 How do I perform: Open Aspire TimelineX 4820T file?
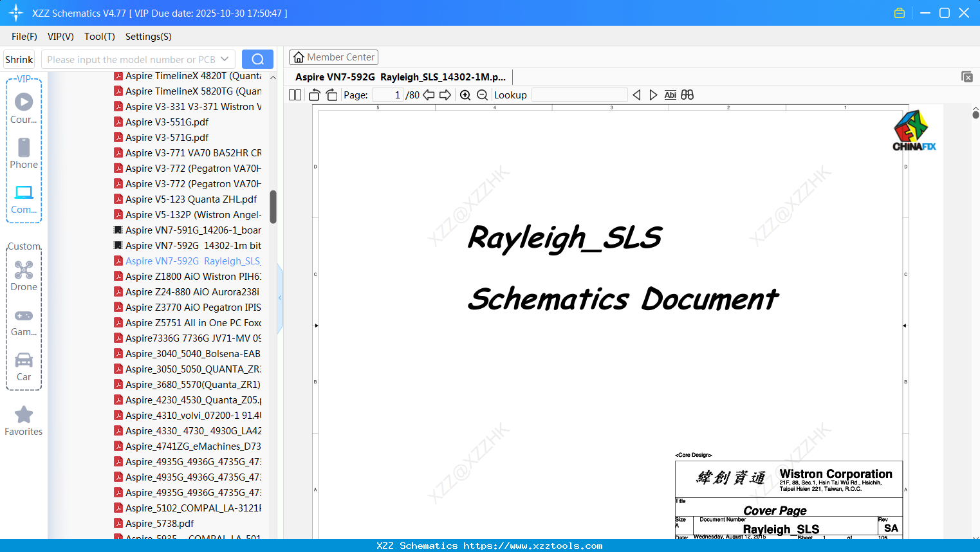point(188,76)
